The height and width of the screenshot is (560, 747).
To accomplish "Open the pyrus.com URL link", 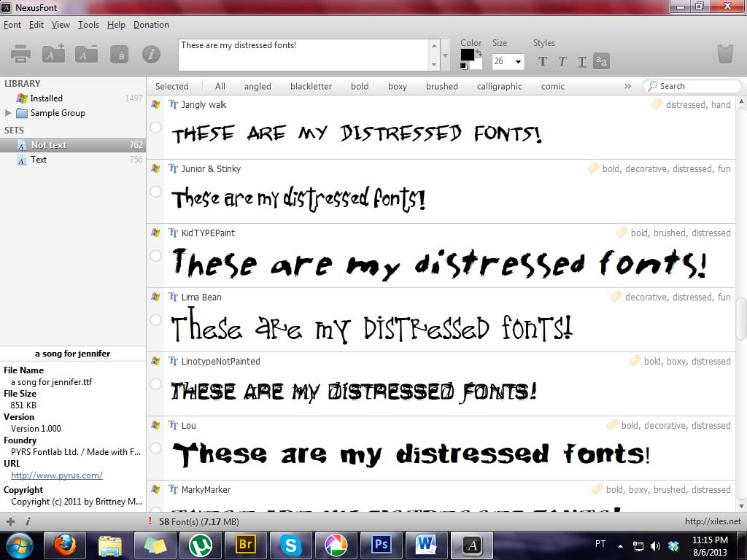I will [57, 475].
